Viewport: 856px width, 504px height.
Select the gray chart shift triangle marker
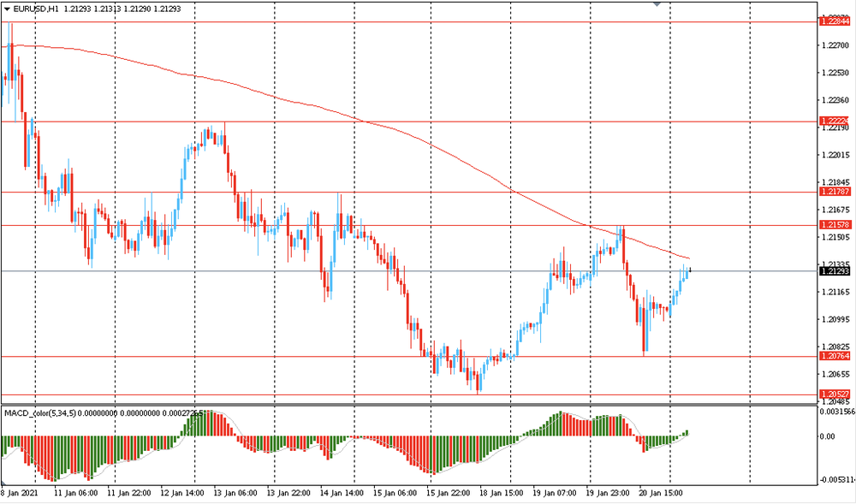[x=657, y=3]
